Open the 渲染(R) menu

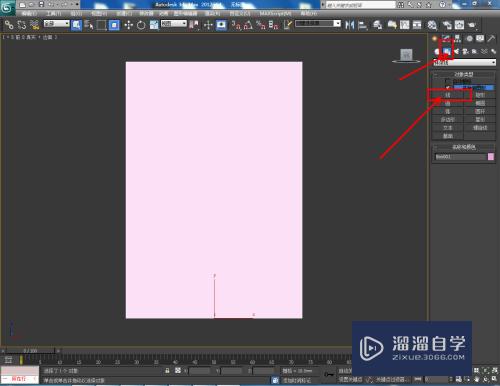coord(212,13)
